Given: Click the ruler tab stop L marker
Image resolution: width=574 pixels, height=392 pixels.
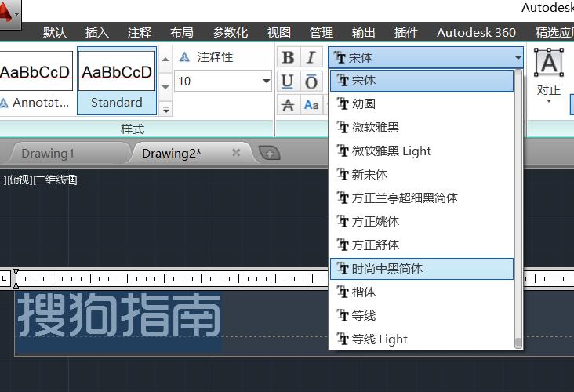Looking at the screenshot, I should [4, 279].
